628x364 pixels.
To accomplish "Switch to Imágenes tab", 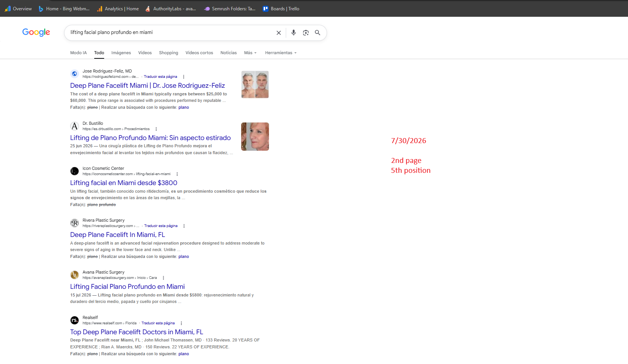I will (x=121, y=53).
